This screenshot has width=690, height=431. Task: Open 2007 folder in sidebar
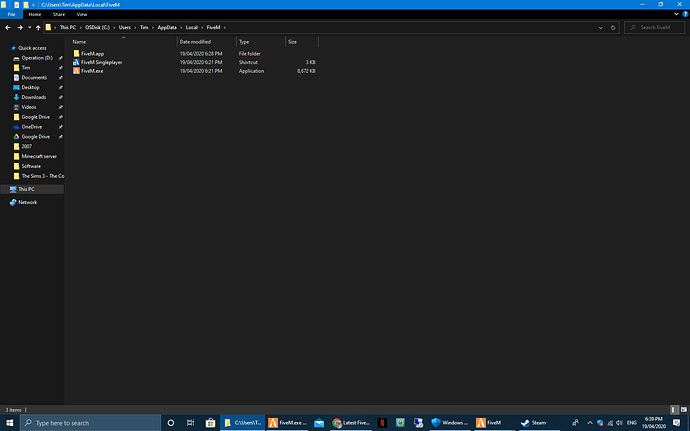pos(26,146)
